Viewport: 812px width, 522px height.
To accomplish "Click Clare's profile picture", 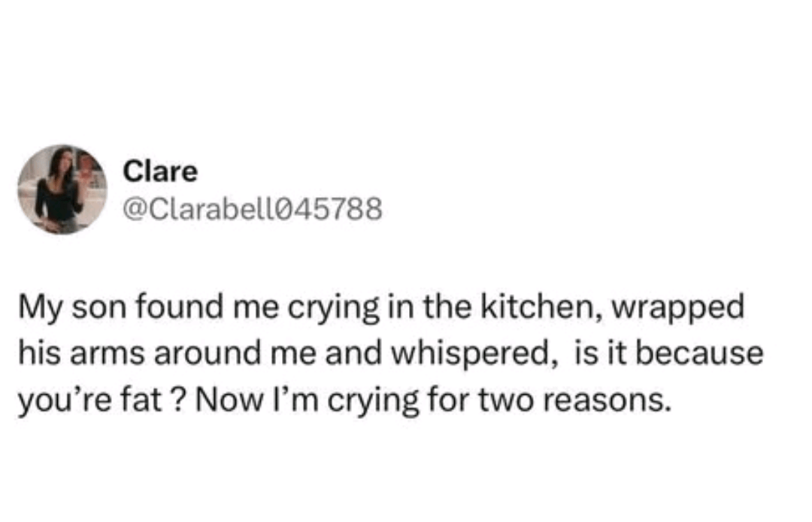I will point(62,189).
